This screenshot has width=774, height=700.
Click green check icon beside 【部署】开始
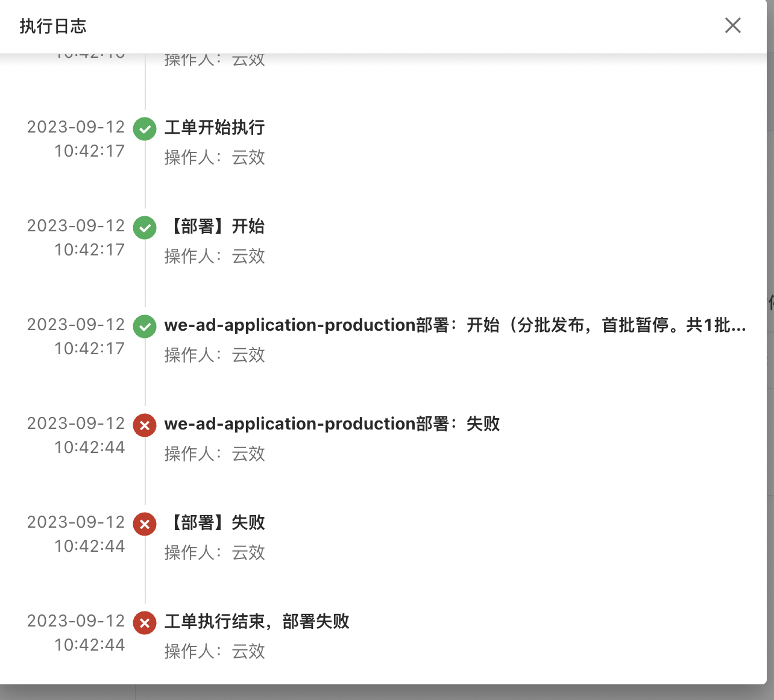coord(145,228)
